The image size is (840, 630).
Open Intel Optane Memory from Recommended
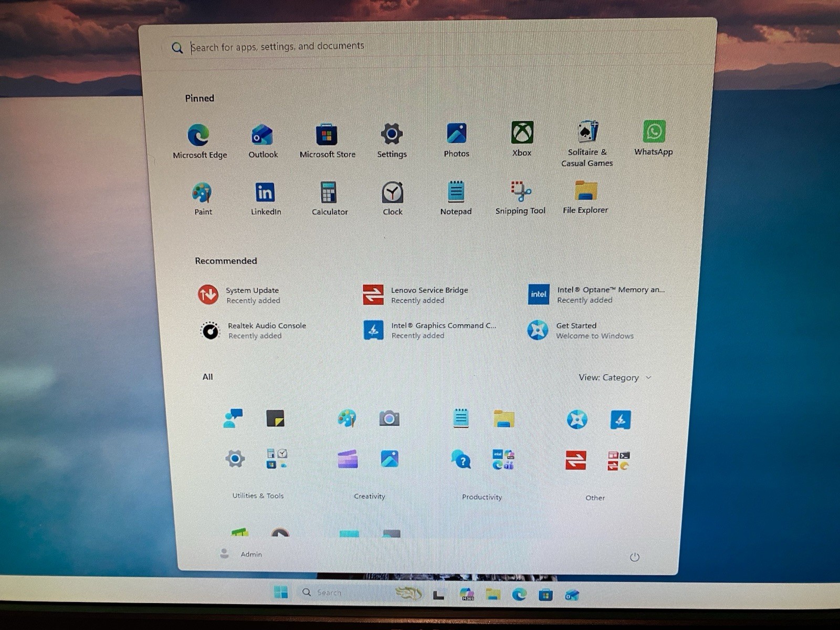[596, 294]
